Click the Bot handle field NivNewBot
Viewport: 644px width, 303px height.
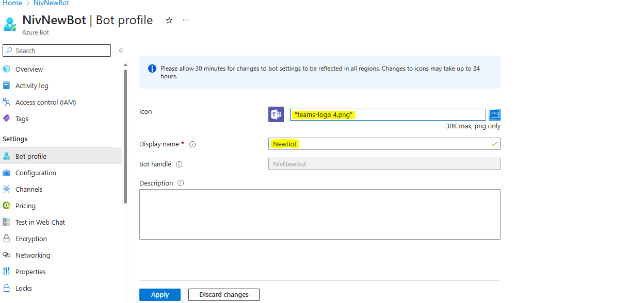click(x=384, y=164)
